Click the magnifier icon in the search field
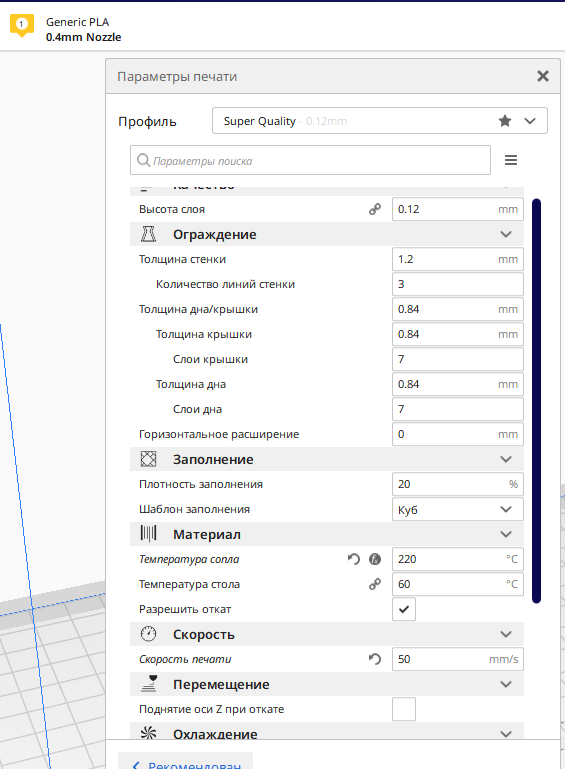 click(x=143, y=160)
